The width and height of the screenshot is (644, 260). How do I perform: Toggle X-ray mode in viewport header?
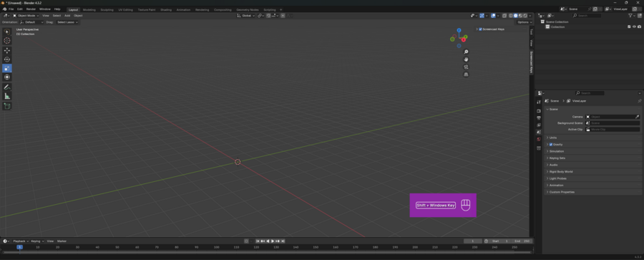[504, 16]
